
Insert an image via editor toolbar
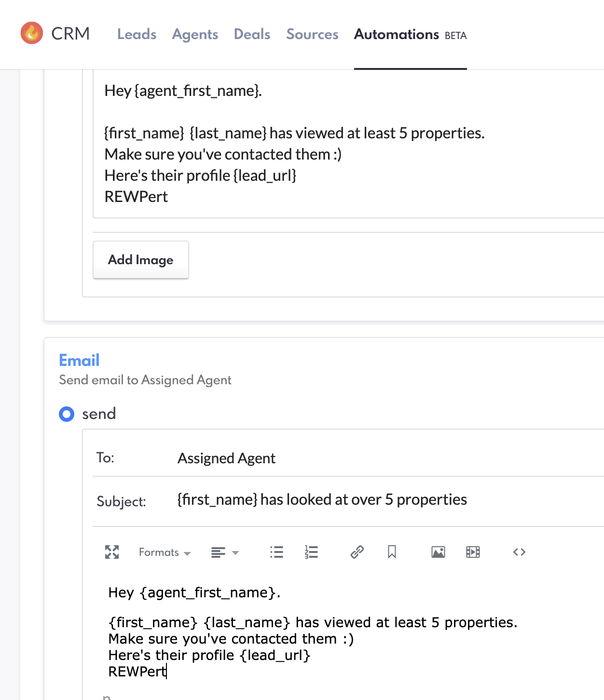point(438,552)
